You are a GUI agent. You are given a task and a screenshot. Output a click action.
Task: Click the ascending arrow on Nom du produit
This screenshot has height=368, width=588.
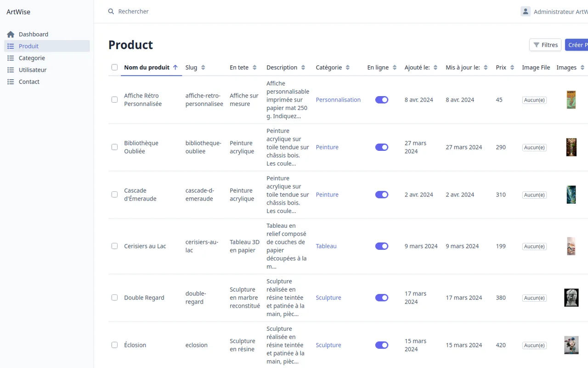click(175, 68)
